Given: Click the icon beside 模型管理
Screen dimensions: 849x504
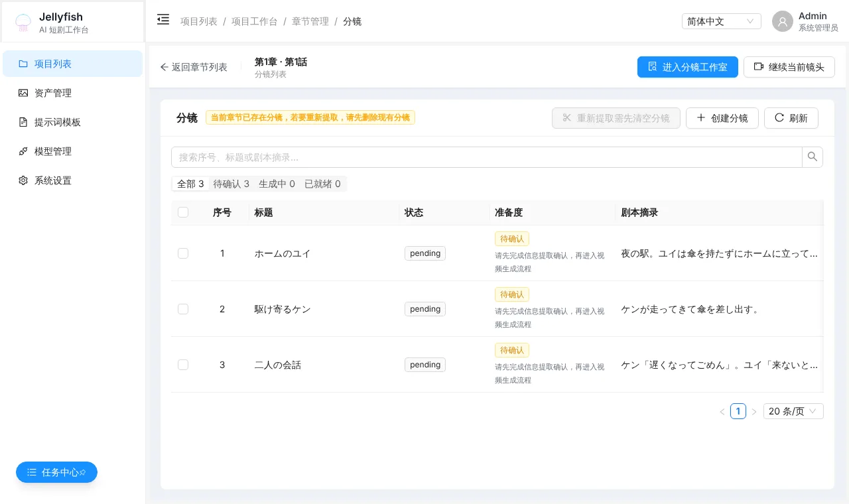Looking at the screenshot, I should (x=23, y=152).
